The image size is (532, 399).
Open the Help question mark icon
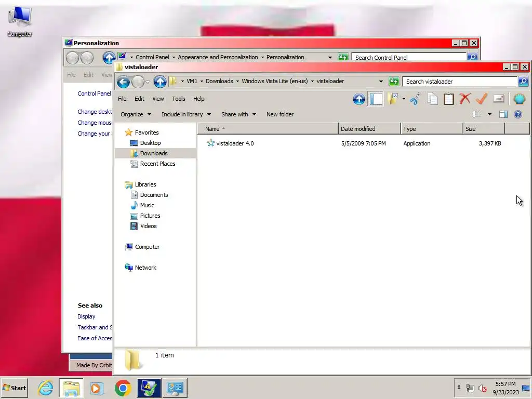tap(518, 114)
